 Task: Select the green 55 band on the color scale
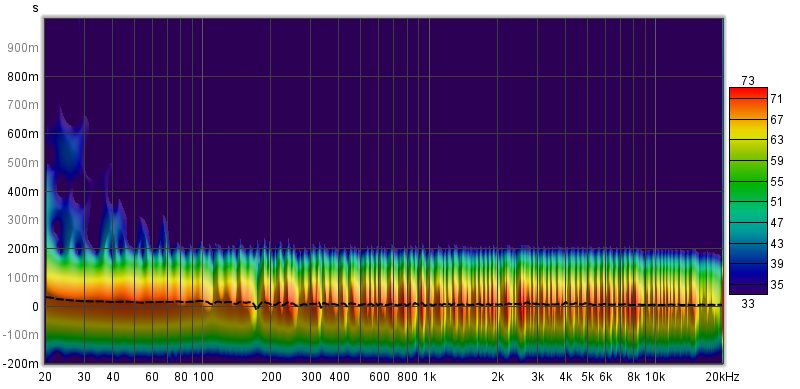point(748,181)
